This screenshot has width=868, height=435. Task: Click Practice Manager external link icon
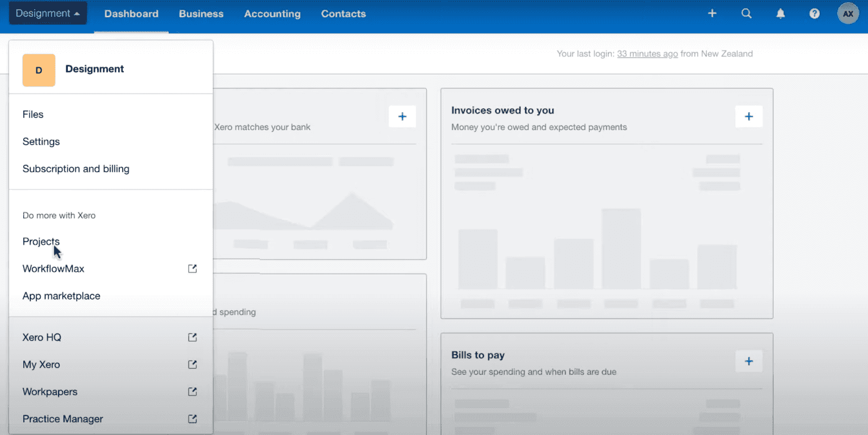click(193, 419)
